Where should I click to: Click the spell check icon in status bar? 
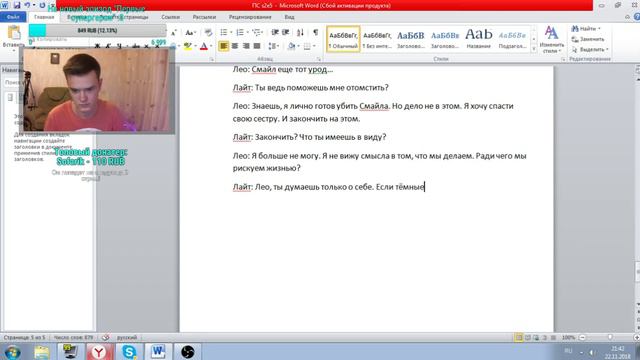coord(106,338)
